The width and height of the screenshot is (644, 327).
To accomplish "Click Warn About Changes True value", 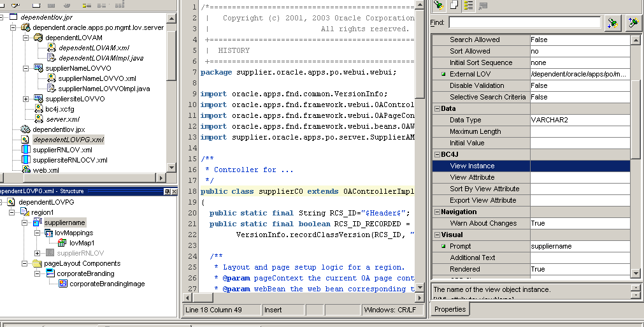I will tap(580, 223).
